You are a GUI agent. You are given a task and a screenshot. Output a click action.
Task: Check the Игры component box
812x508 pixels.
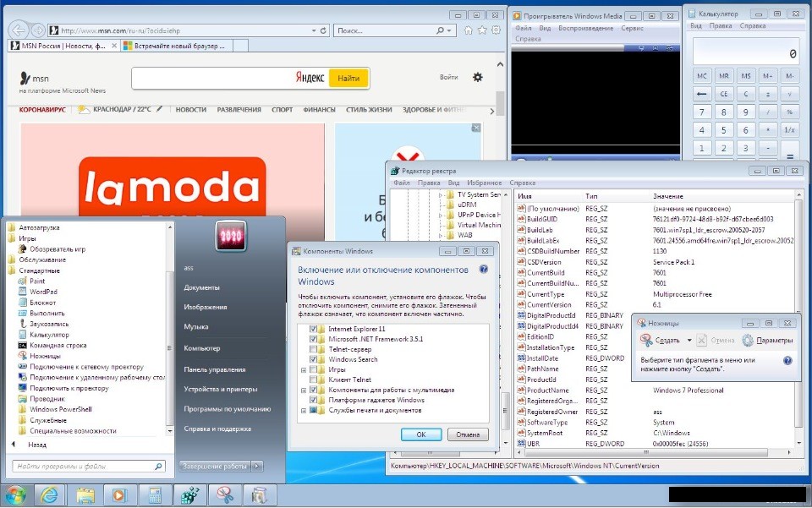(313, 370)
